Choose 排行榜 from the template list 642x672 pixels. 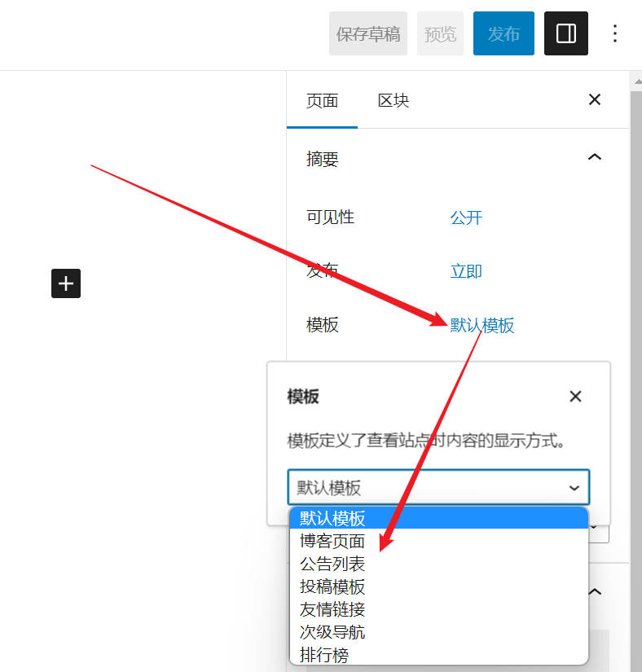(x=324, y=654)
